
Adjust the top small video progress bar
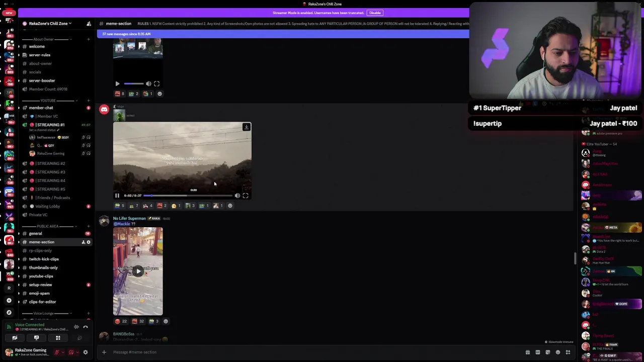[134, 84]
